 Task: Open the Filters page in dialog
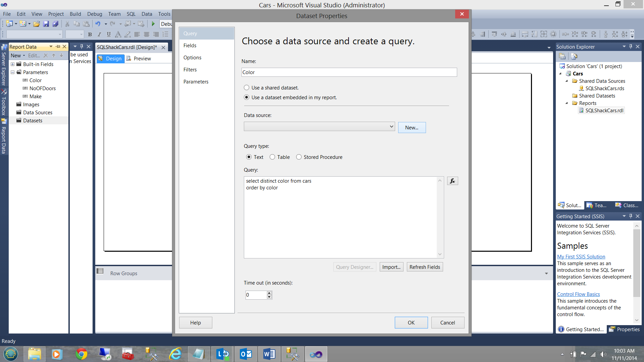(190, 70)
